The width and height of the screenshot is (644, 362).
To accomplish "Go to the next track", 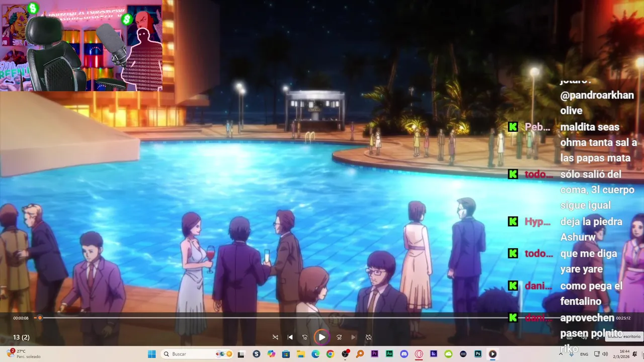I will [354, 337].
